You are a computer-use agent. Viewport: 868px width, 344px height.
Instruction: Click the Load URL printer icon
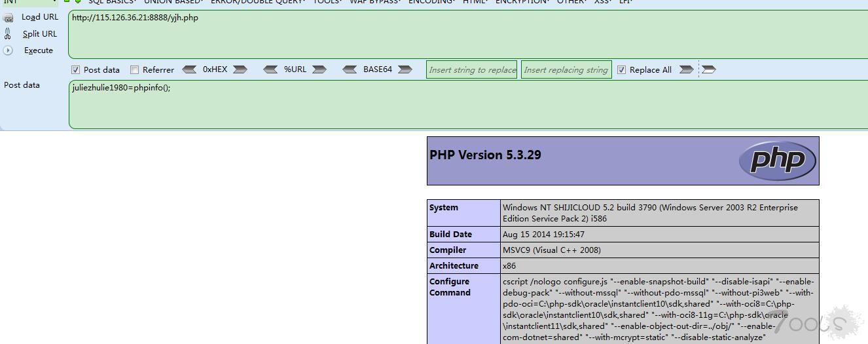tap(9, 18)
